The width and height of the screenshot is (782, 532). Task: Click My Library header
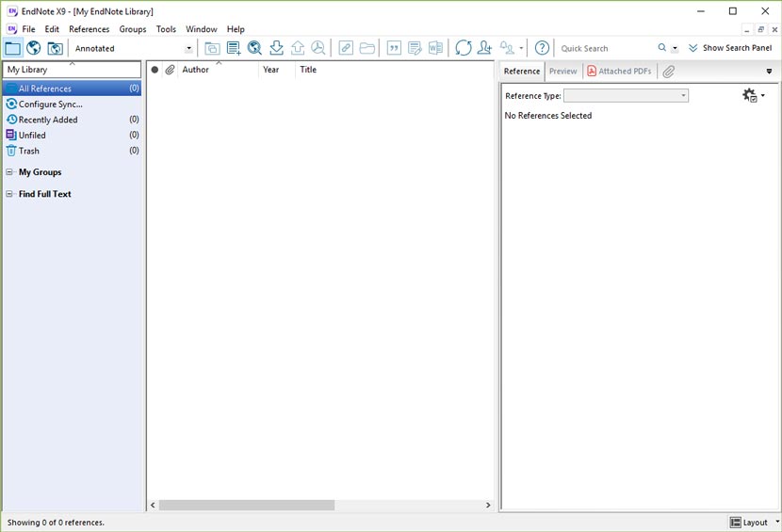(72, 70)
